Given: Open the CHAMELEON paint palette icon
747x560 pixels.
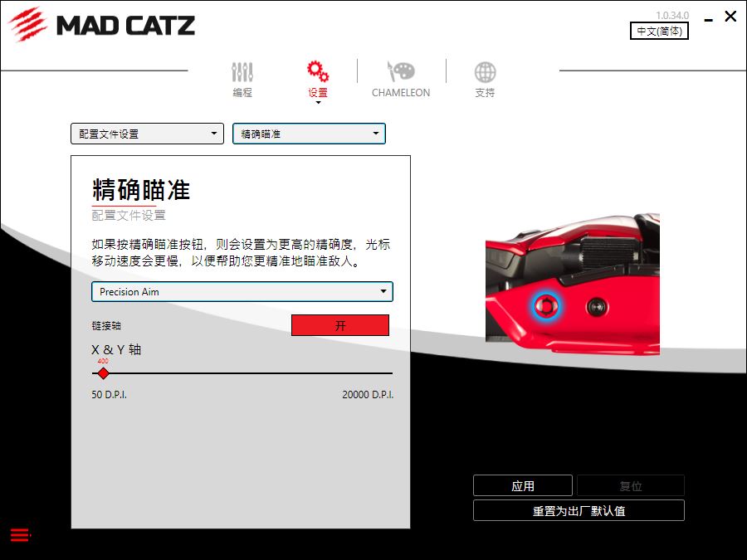Looking at the screenshot, I should (x=401, y=73).
